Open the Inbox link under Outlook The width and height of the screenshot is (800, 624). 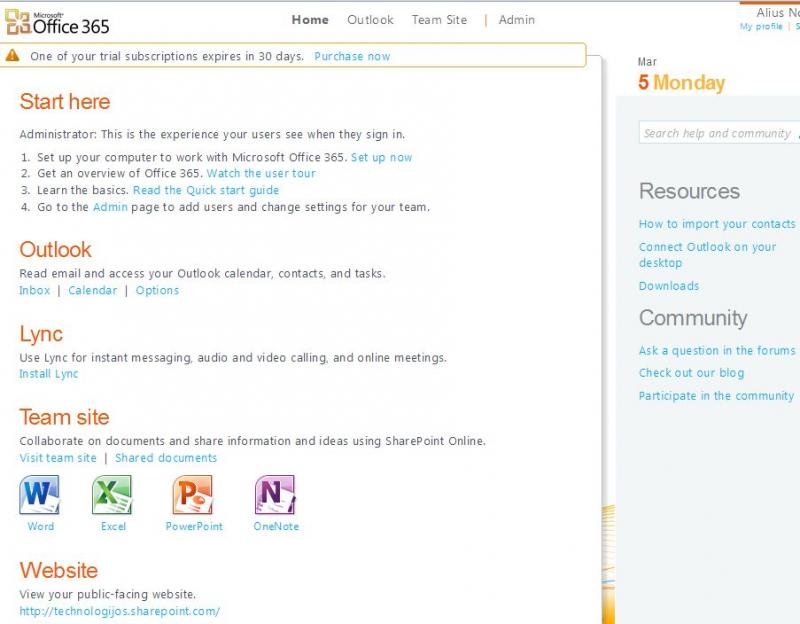(x=35, y=290)
